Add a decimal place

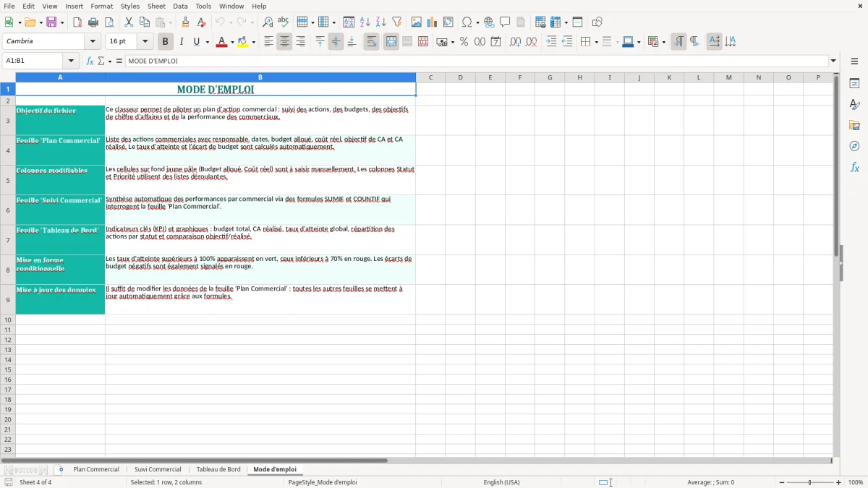[x=515, y=42]
